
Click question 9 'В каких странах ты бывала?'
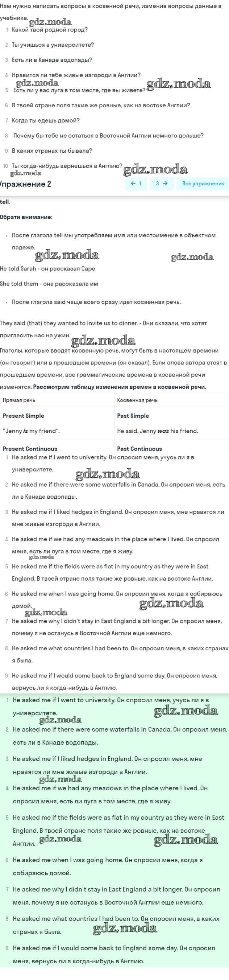tap(52, 151)
